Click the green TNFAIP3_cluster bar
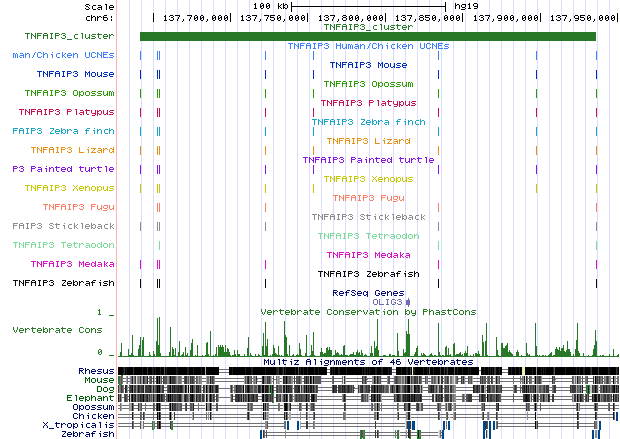Screen dimensions: 620x439 pos(367,36)
